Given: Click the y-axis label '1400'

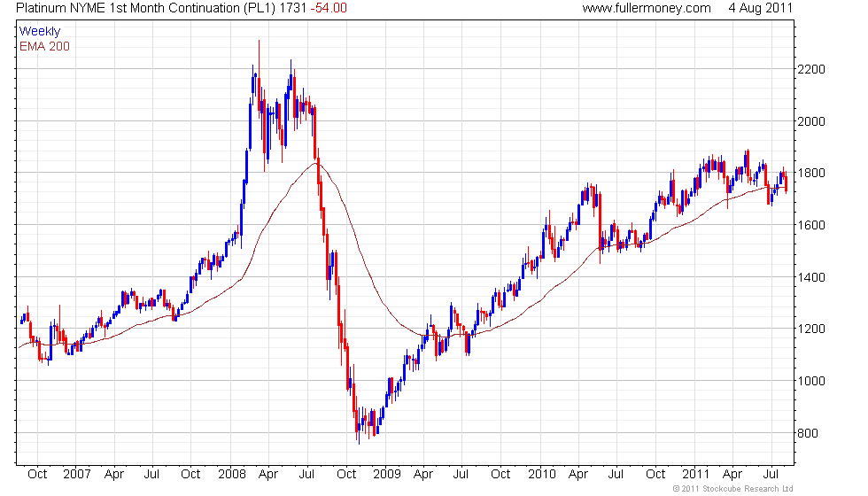Looking at the screenshot, I should [x=811, y=277].
